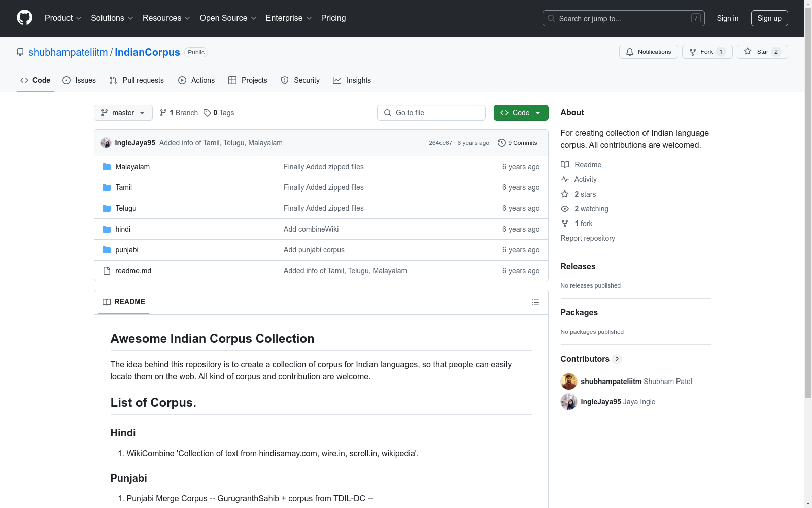
Task: Expand the Open Source menu
Action: click(228, 18)
